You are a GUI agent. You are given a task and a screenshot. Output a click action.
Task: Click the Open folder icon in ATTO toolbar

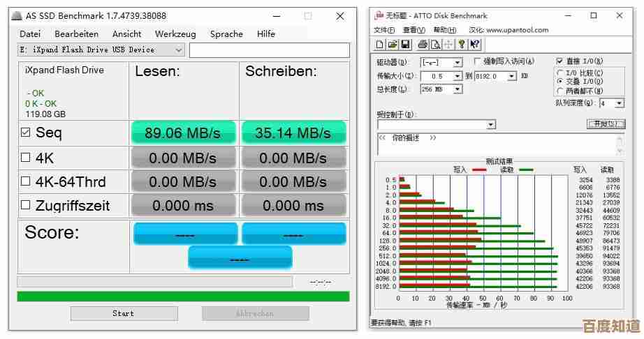click(393, 45)
